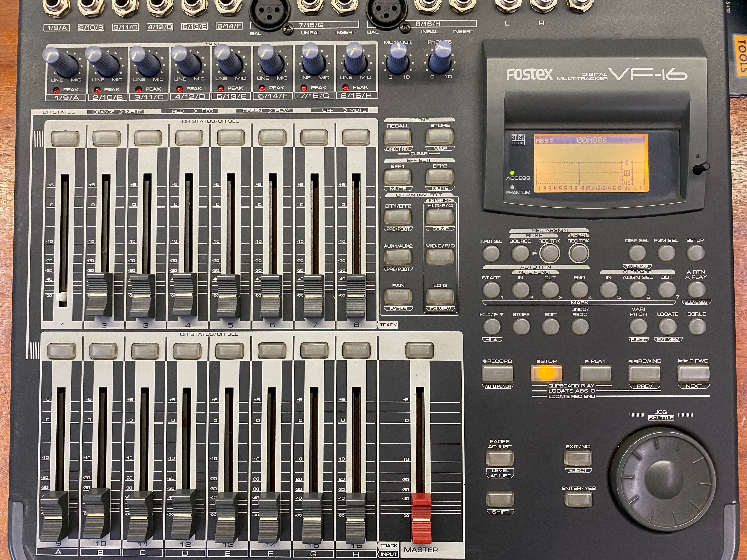Tap the BUSS REC TRK button
The width and height of the screenshot is (747, 560).
(x=550, y=253)
